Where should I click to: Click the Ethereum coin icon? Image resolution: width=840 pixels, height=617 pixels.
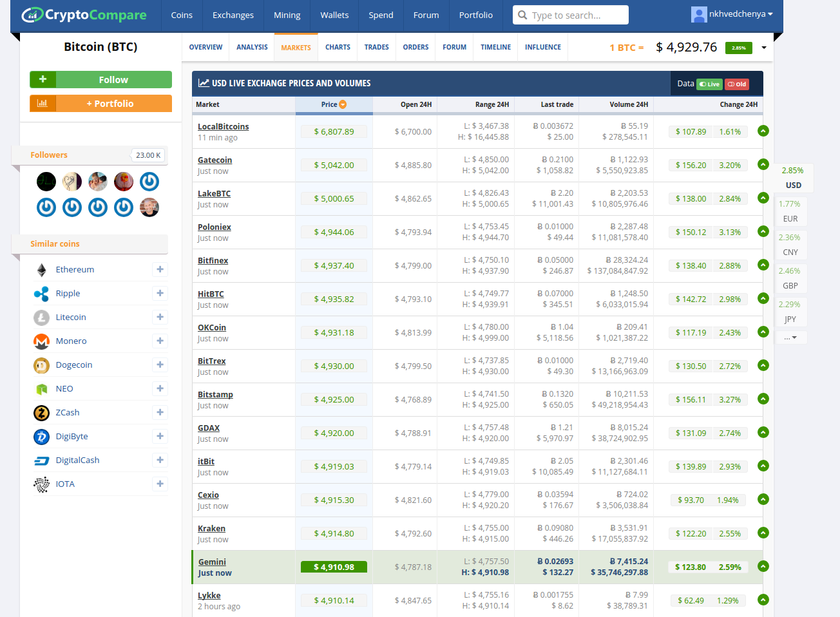point(41,270)
